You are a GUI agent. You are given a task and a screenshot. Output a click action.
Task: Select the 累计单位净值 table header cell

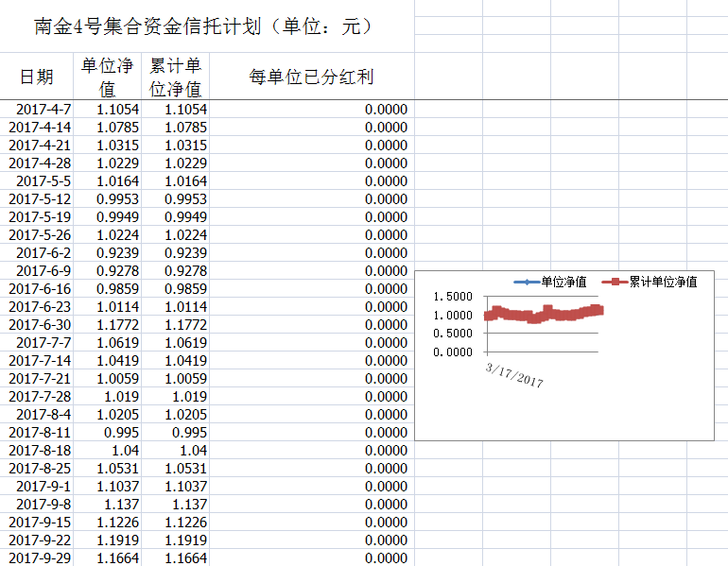(x=176, y=77)
